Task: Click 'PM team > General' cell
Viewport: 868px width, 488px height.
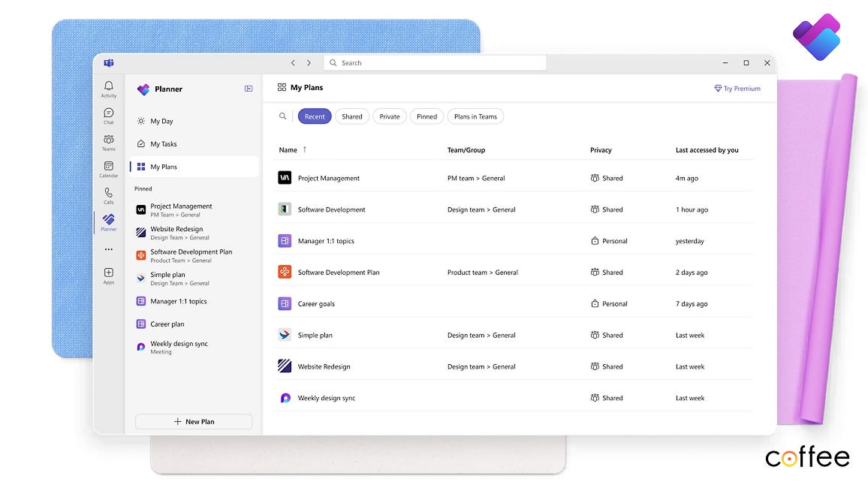Action: [476, 178]
